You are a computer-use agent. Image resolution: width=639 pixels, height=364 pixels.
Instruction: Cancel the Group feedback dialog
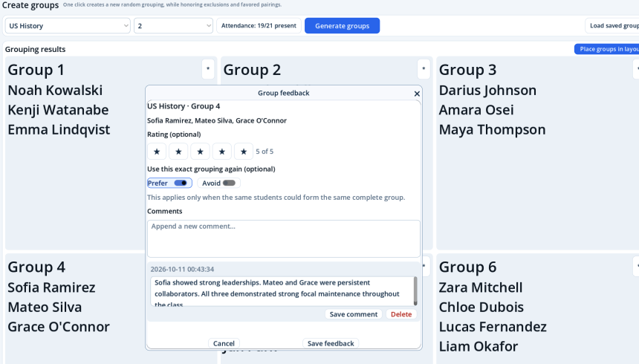pos(224,343)
